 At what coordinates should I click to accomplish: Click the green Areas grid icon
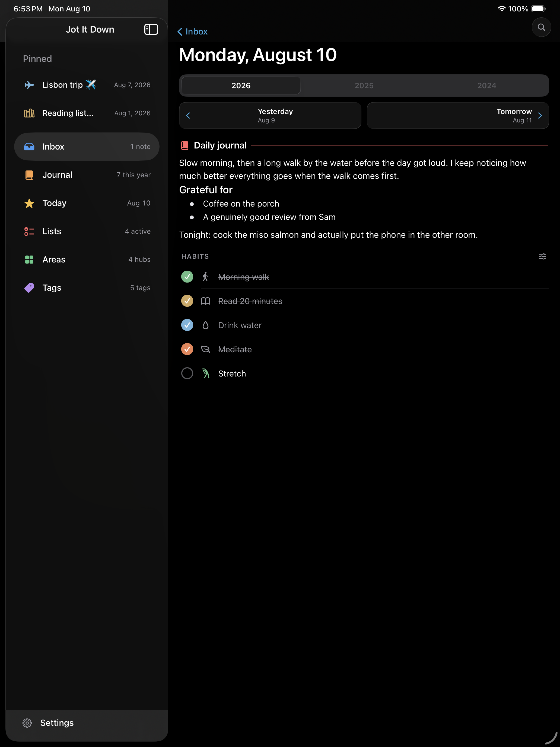[29, 259]
